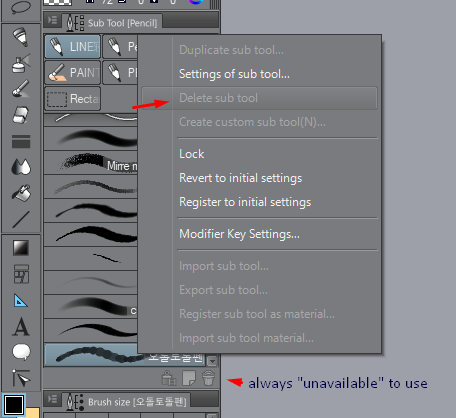This screenshot has height=418, width=456.
Task: Click Duplicate sub tool... entry
Action: [x=231, y=50]
